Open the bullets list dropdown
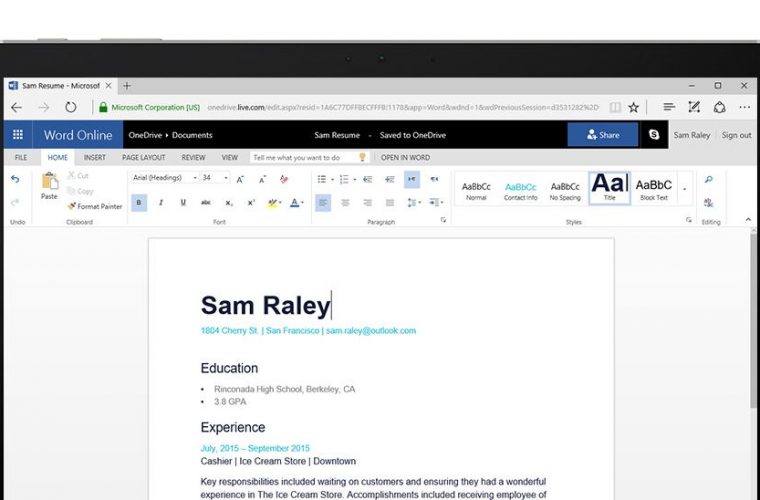 tap(332, 180)
